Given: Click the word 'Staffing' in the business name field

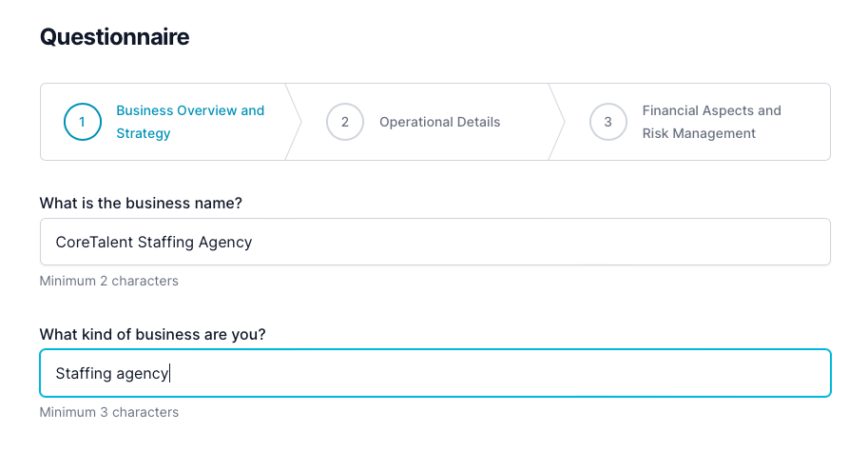Looking at the screenshot, I should coord(165,242).
